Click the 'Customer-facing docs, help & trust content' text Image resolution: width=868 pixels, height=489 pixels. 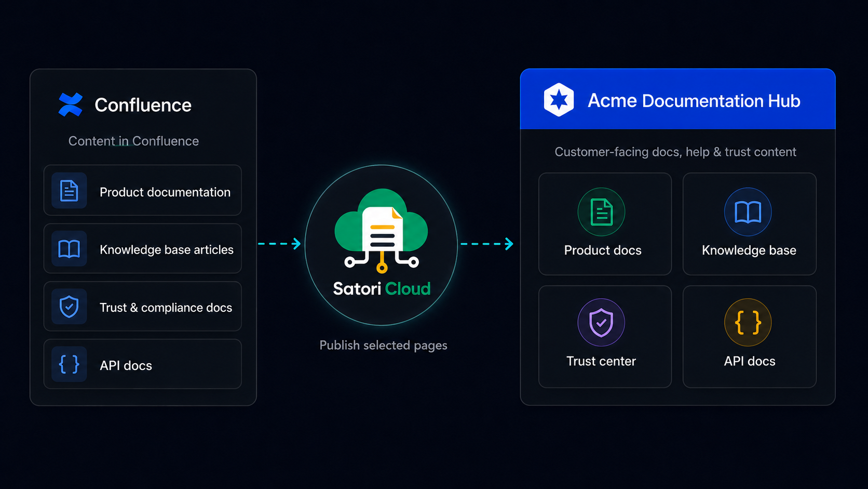675,152
